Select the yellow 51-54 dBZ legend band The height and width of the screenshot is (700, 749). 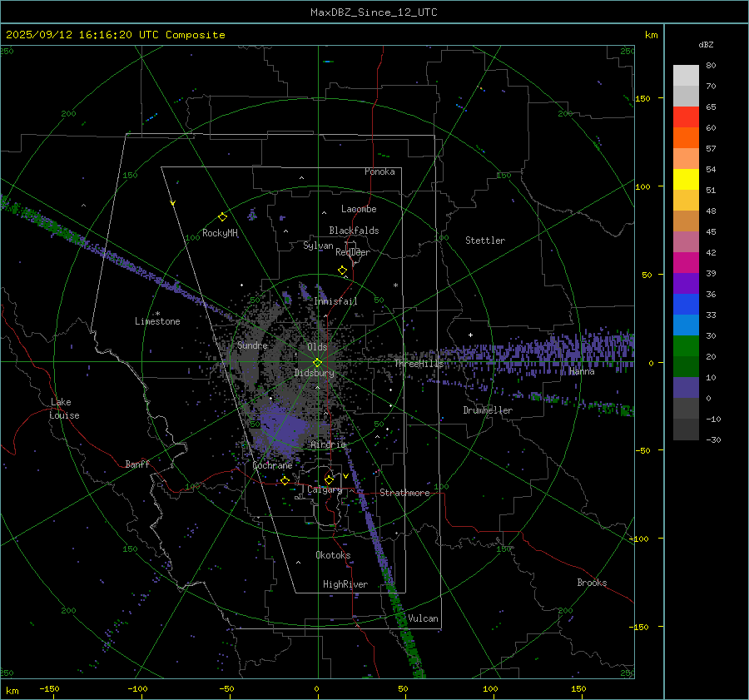(686, 180)
